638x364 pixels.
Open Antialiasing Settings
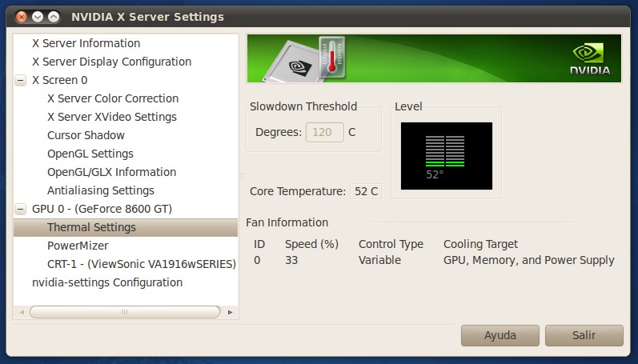pos(101,190)
